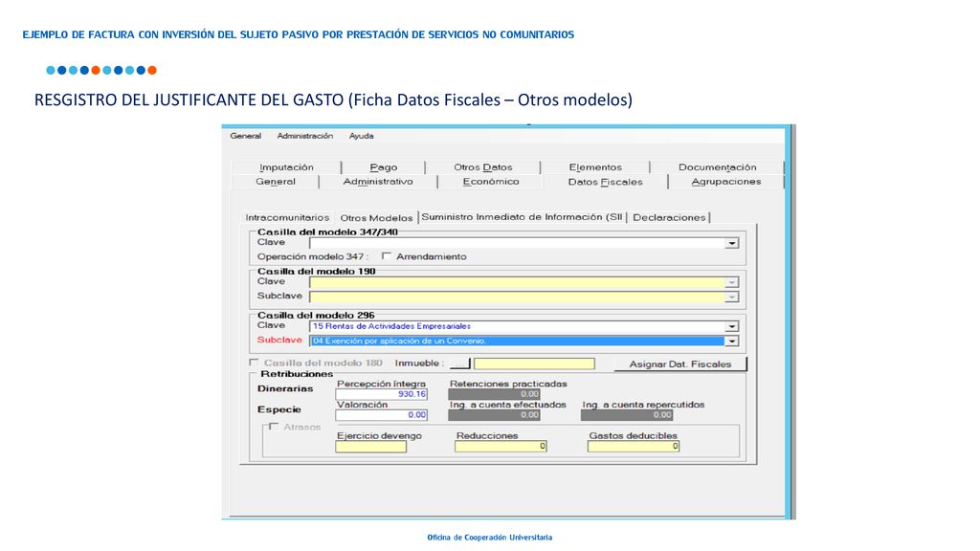
Task: Click Ing. a cuenta efectuados field
Action: click(x=495, y=415)
